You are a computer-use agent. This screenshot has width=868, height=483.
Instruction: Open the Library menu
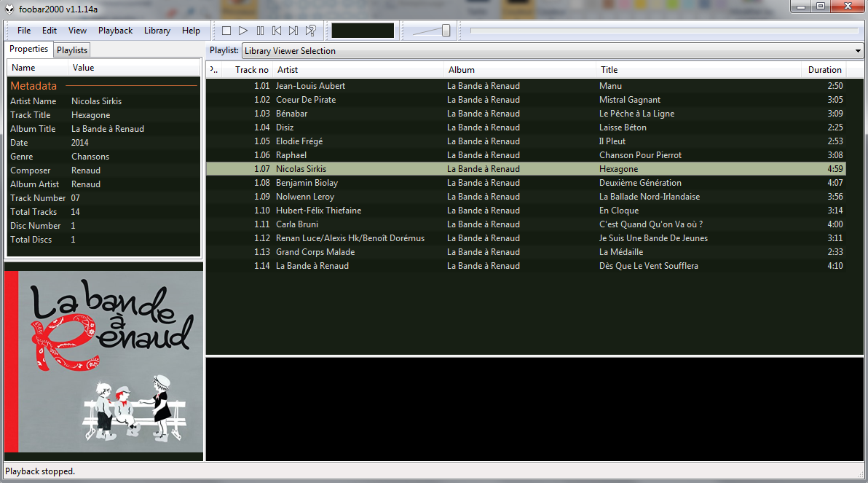tap(157, 31)
